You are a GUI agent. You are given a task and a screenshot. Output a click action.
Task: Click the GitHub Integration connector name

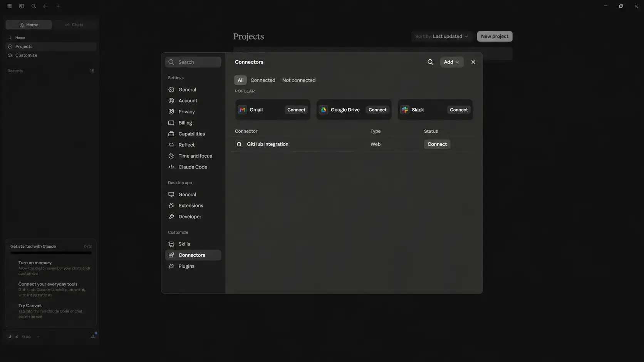coord(267,144)
